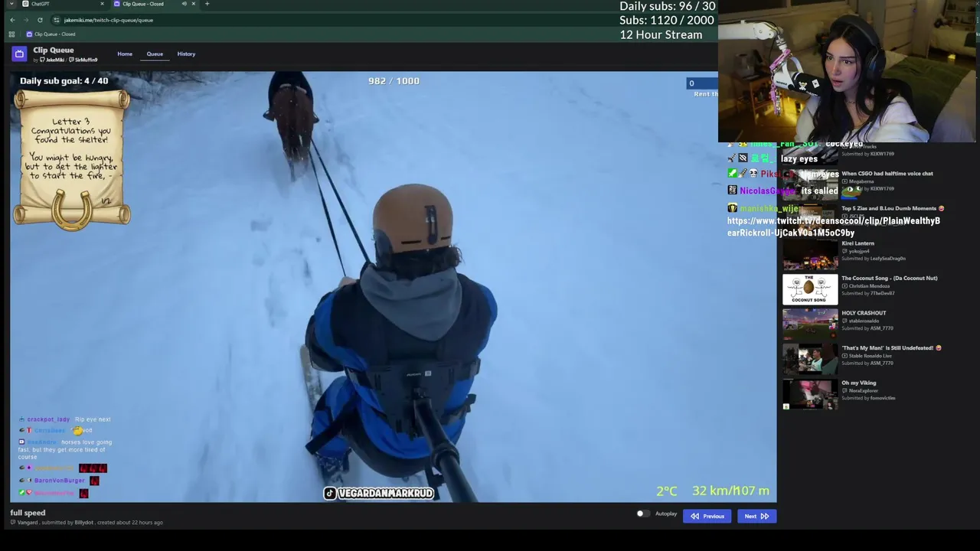Select the Queue navigation item
Screen dimensions: 980x551
click(x=155, y=54)
